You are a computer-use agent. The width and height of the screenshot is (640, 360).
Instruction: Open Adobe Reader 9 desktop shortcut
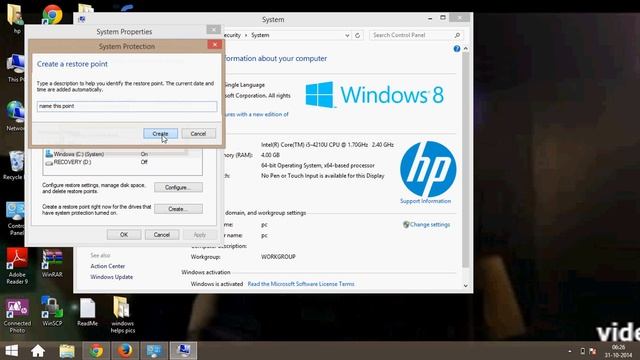(17, 266)
